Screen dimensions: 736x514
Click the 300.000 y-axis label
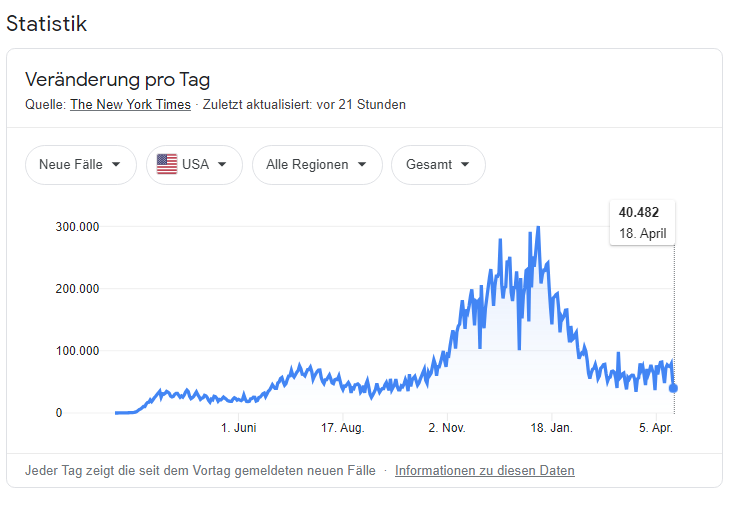point(77,227)
